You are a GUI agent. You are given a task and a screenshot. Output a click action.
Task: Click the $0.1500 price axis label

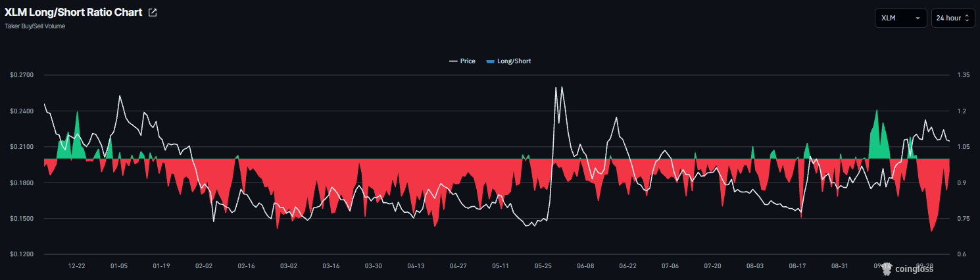click(x=21, y=218)
